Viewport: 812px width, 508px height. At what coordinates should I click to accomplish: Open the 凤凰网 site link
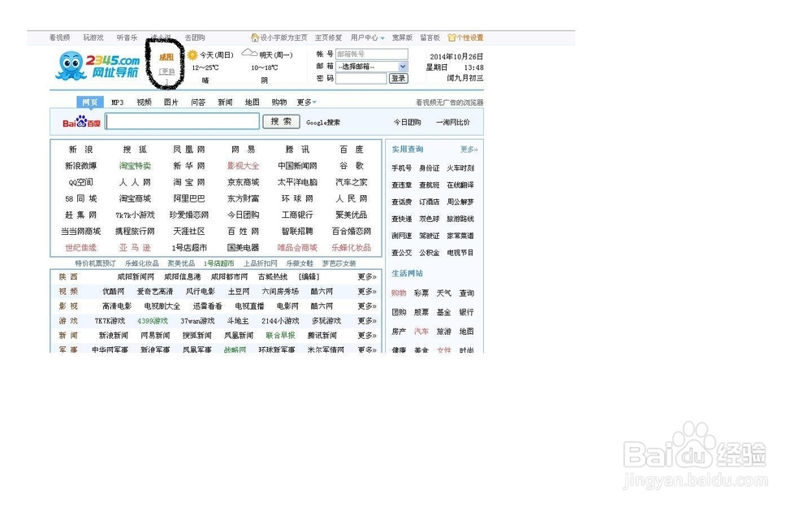189,150
